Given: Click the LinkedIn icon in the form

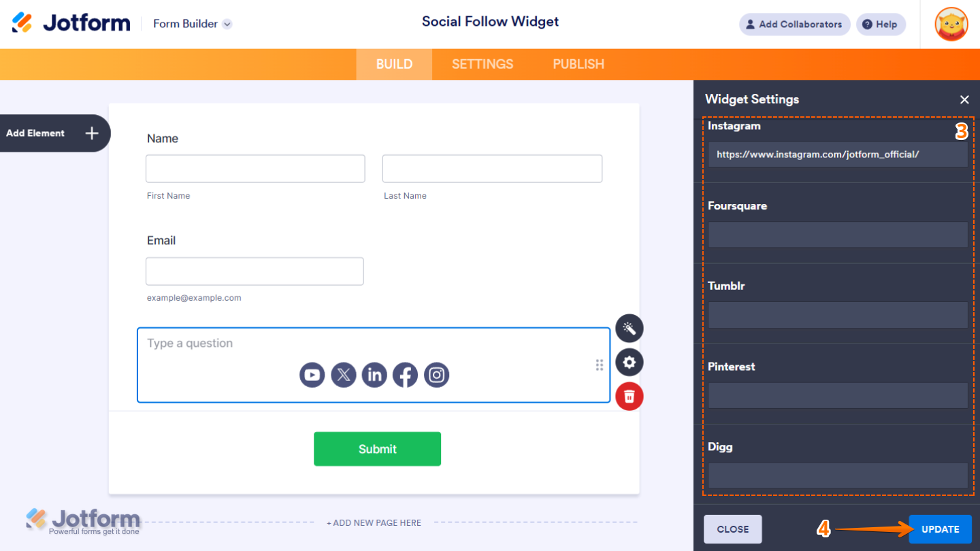Looking at the screenshot, I should click(x=374, y=375).
